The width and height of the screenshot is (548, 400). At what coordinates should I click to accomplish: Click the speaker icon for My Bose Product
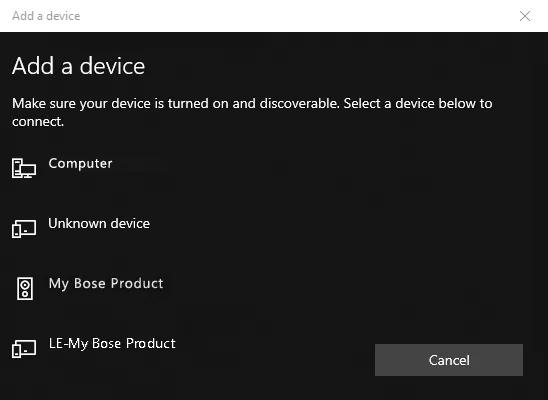pos(25,289)
